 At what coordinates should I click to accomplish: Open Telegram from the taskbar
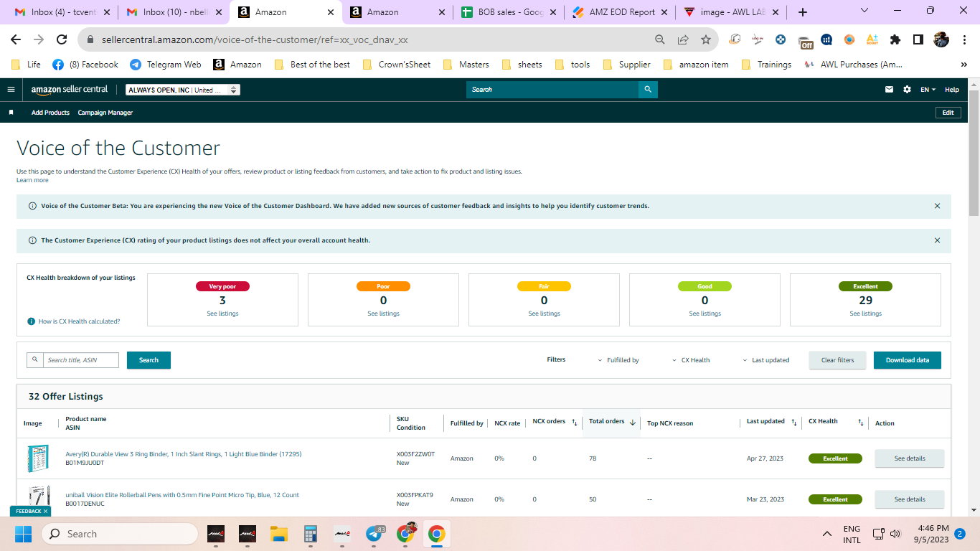[374, 534]
